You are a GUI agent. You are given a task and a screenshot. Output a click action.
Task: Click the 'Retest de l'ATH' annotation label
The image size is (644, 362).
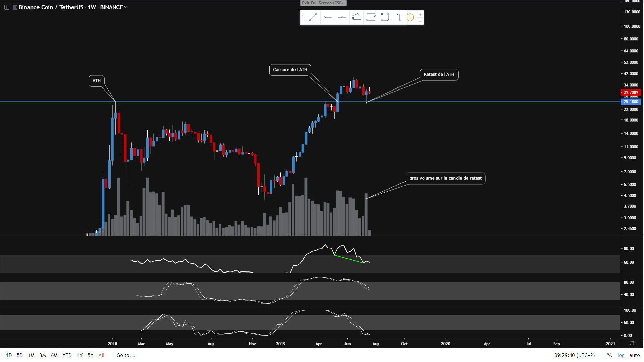(439, 74)
